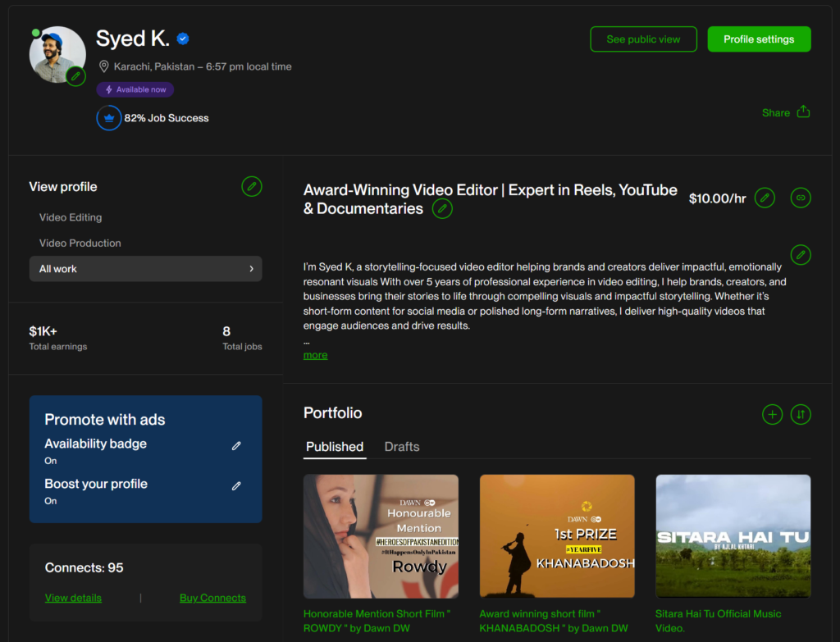Edit Availability badge setting
The image size is (840, 642).
click(x=236, y=445)
